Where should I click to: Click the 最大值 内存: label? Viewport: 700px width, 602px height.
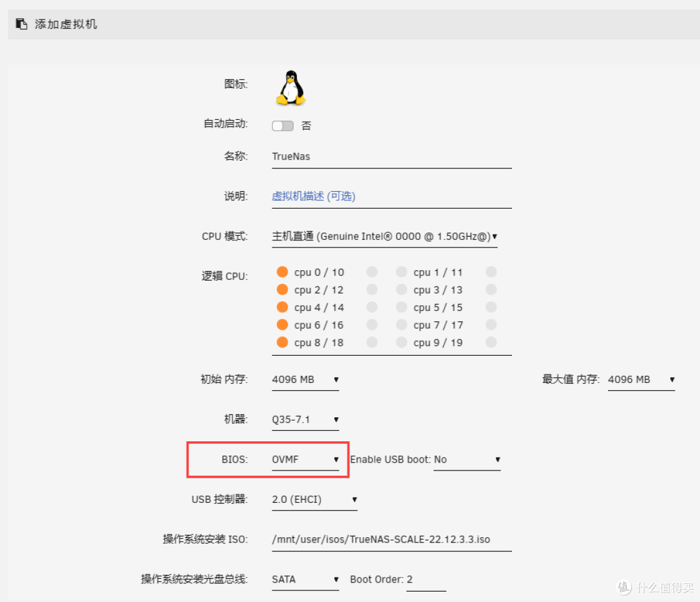(571, 379)
